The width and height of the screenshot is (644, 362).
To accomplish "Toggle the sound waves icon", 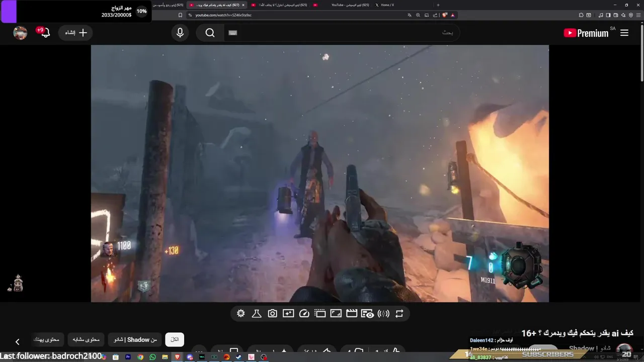I will [383, 314].
